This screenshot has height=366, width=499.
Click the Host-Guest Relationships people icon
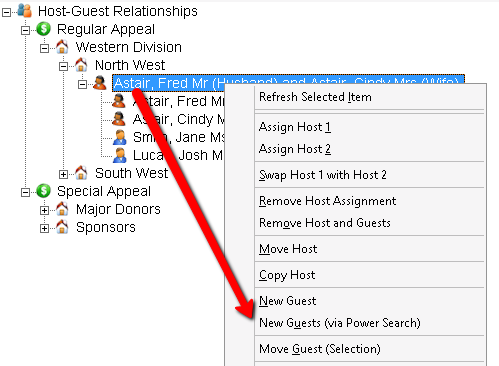click(25, 11)
